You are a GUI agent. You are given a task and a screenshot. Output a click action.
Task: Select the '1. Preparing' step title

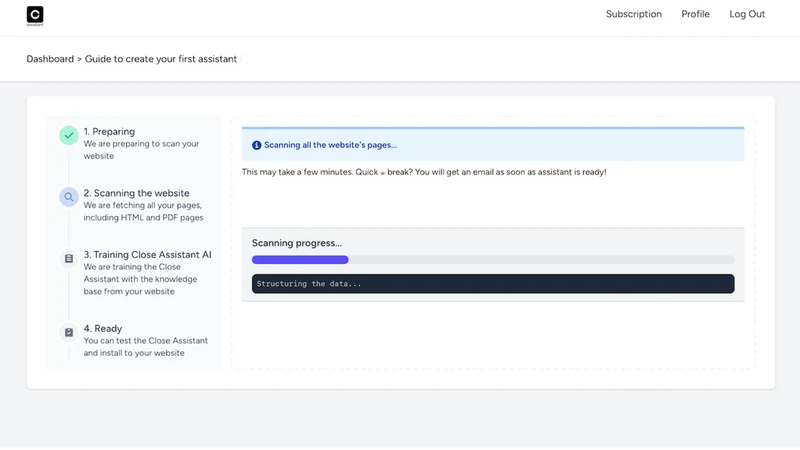click(109, 132)
